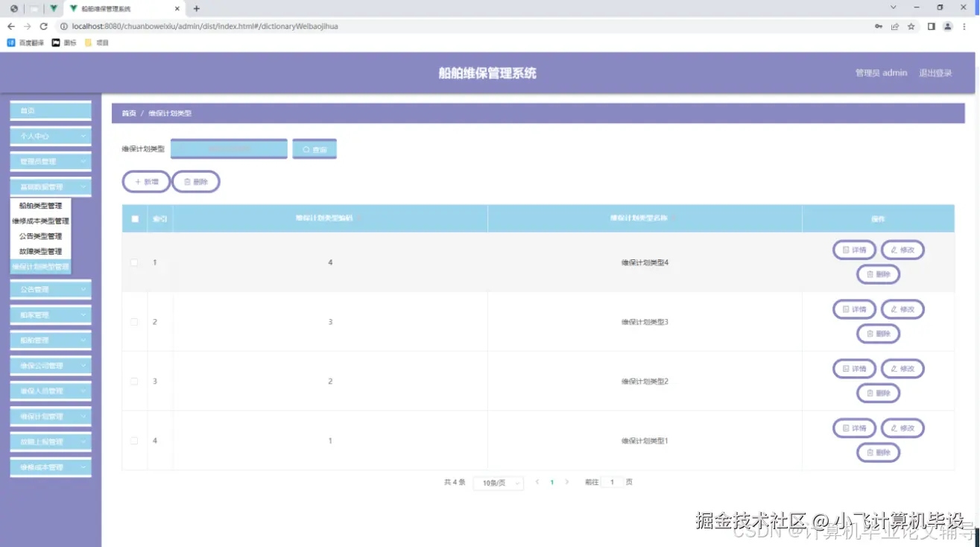Go to next page arrow in pagination

click(x=566, y=482)
